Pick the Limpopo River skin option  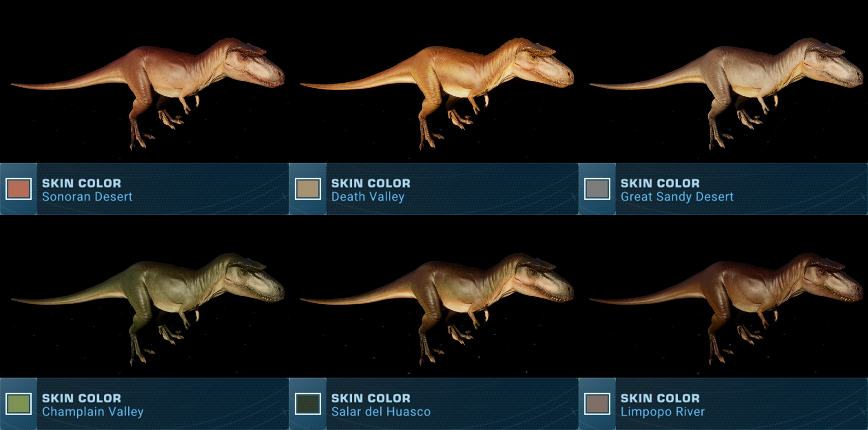point(662,411)
